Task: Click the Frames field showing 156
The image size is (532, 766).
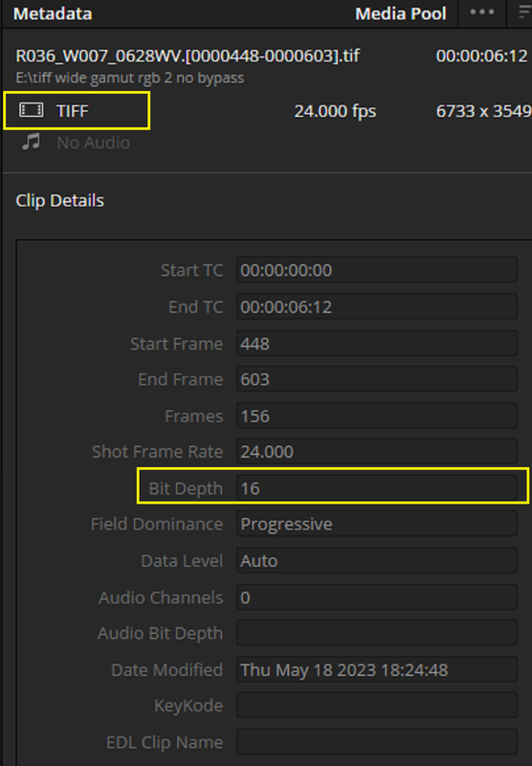Action: coord(377,416)
